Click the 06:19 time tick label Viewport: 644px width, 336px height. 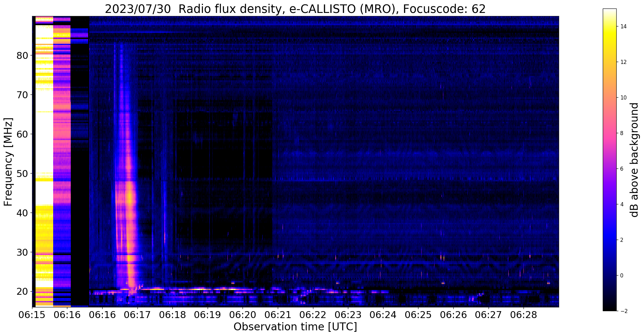(208, 314)
